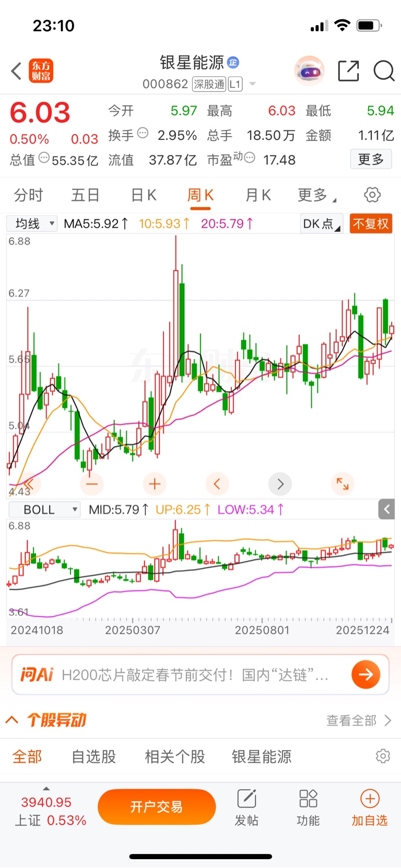This screenshot has width=401, height=868.
Task: Tap 发帖 post icon
Action: (x=246, y=807)
